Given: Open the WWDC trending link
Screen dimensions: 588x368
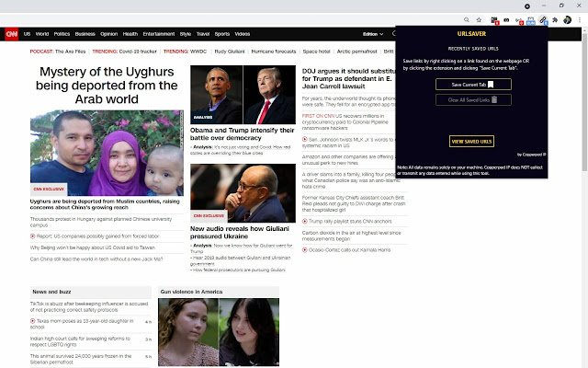Looking at the screenshot, I should (198, 52).
